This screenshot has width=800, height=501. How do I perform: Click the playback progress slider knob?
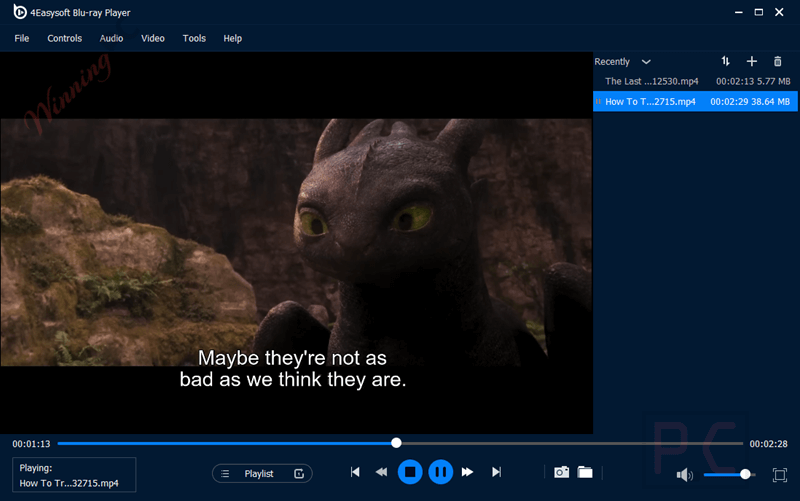396,443
